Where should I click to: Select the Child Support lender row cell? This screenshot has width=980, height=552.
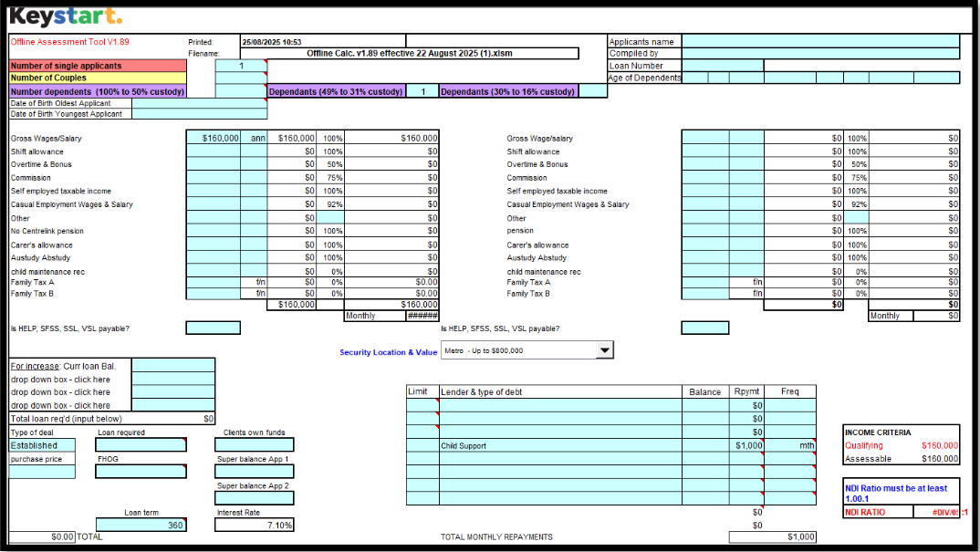pos(560,445)
